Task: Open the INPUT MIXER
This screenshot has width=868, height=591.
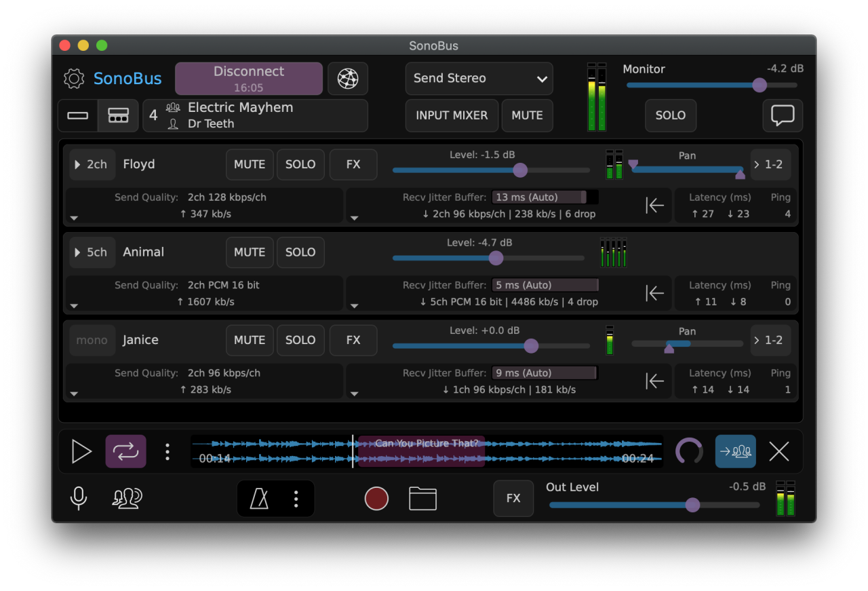Action: tap(452, 115)
